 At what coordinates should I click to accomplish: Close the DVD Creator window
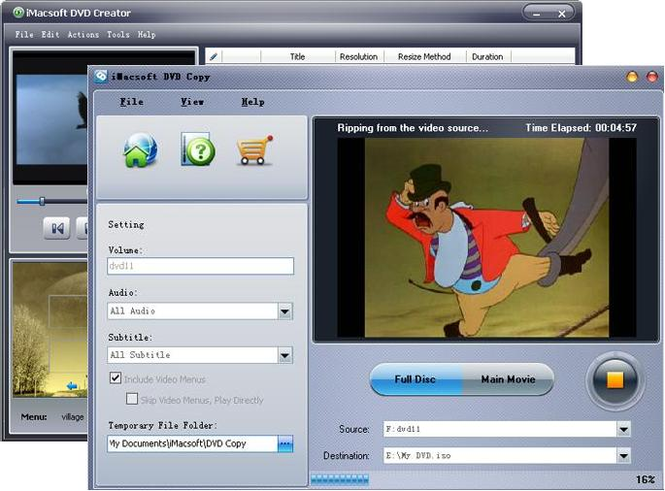pos(562,14)
